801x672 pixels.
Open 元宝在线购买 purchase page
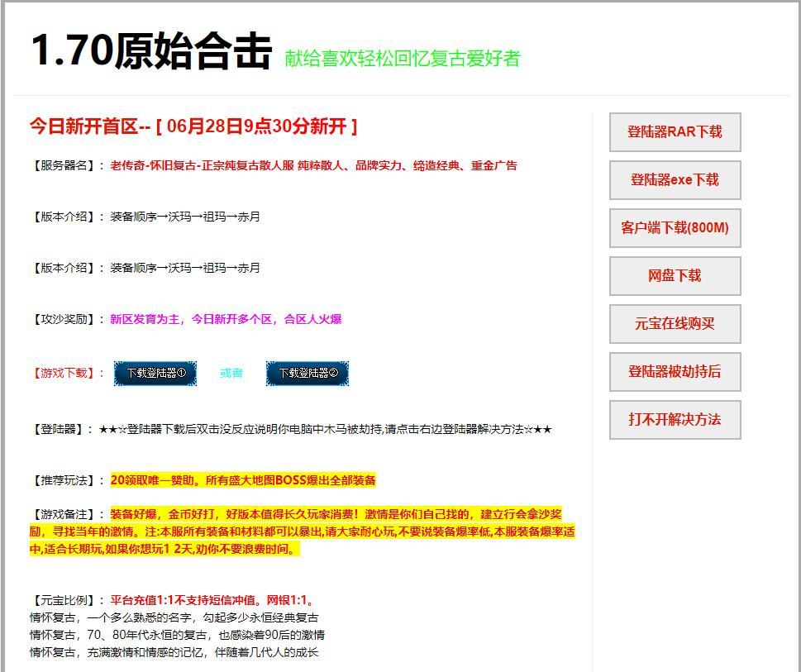[675, 323]
